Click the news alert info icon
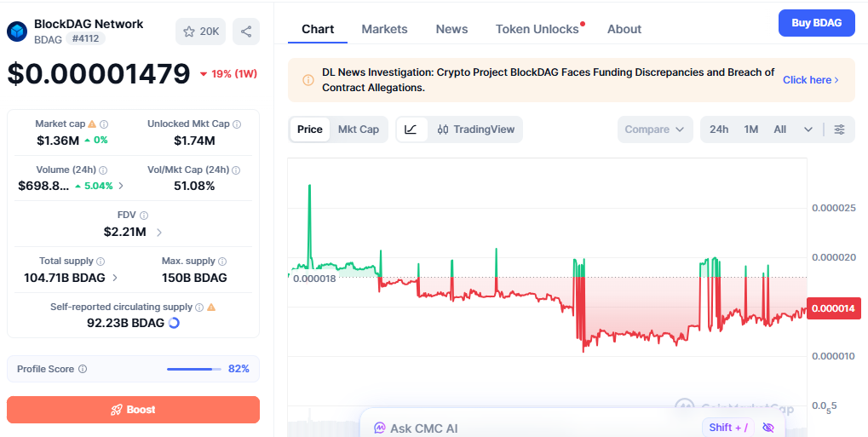Screen dimensions: 868x437 (x=308, y=80)
